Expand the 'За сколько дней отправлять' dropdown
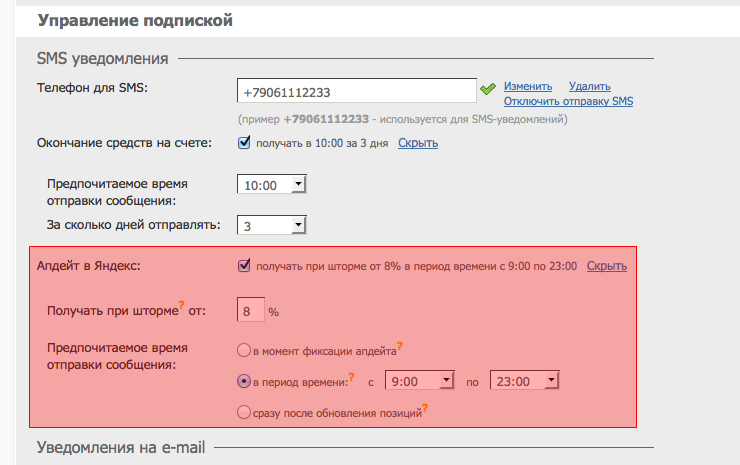This screenshot has height=465, width=740. tap(271, 225)
